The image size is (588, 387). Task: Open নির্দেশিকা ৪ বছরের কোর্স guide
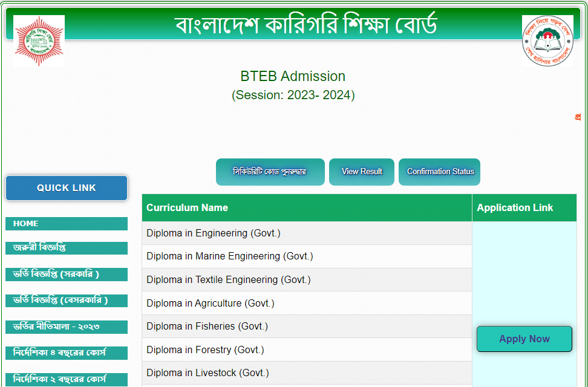click(x=66, y=353)
